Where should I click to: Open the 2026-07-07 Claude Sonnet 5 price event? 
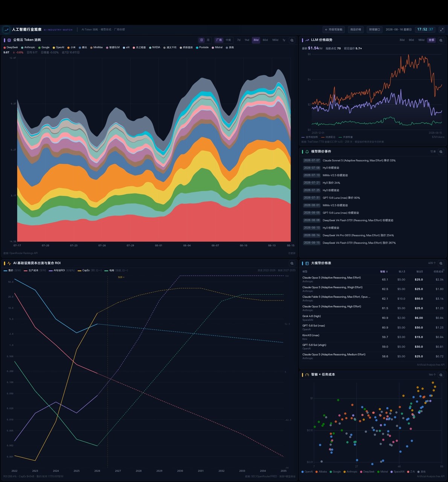click(373, 160)
